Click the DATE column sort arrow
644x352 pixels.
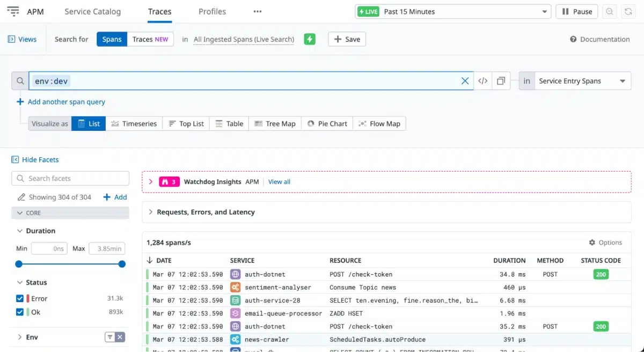tap(150, 260)
